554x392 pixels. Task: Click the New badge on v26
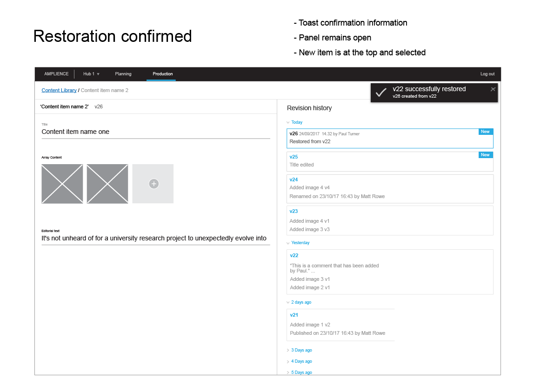click(486, 132)
